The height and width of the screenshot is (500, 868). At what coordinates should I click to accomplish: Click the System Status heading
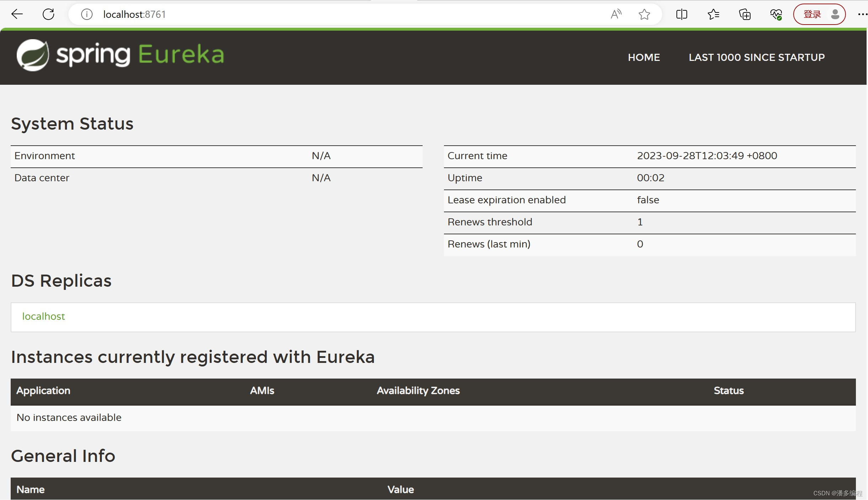click(x=72, y=124)
